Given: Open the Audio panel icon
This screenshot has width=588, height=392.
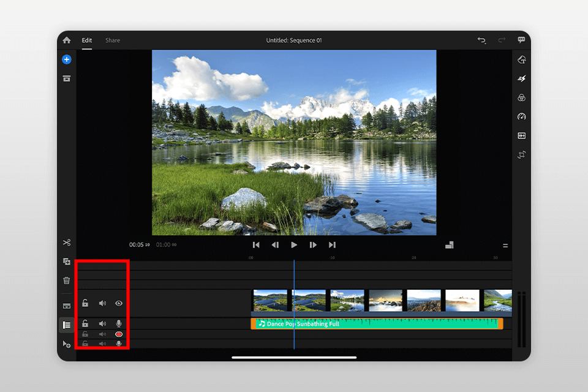Looking at the screenshot, I should point(522,135).
